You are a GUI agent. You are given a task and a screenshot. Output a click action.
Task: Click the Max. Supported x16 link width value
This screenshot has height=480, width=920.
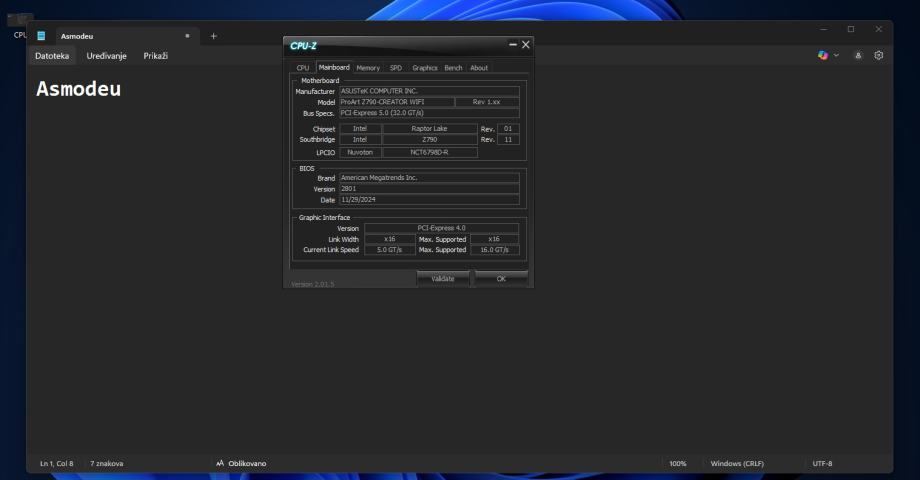[494, 239]
